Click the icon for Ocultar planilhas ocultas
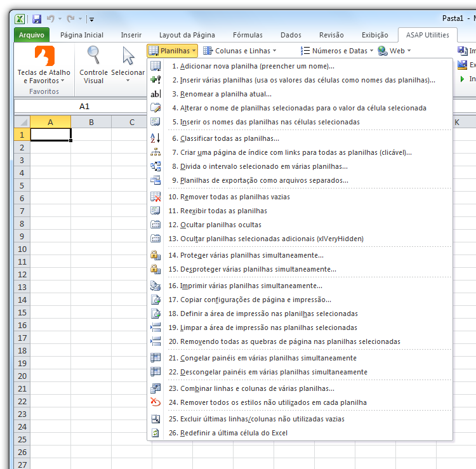Screen dimensions: 476x469 tap(155, 225)
